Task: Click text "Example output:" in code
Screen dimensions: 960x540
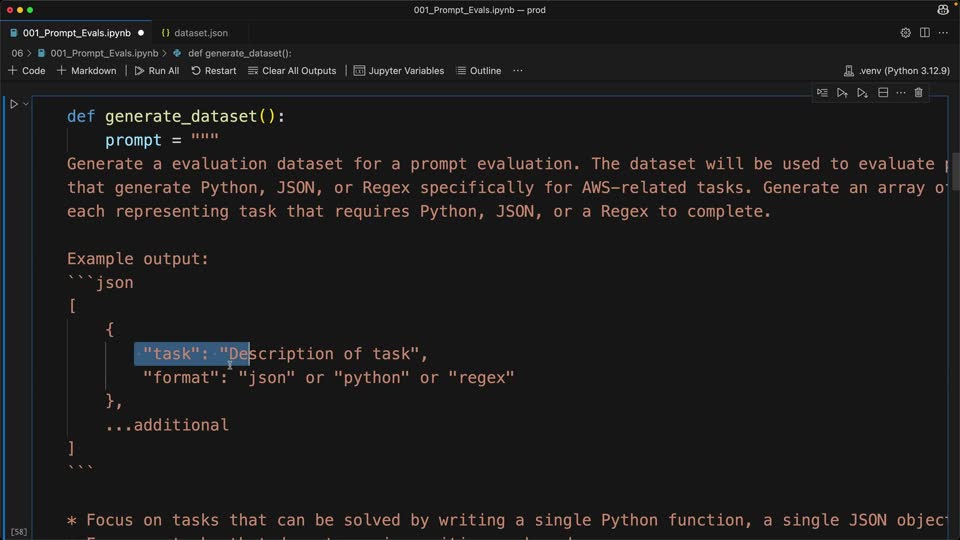Action: coord(138,259)
